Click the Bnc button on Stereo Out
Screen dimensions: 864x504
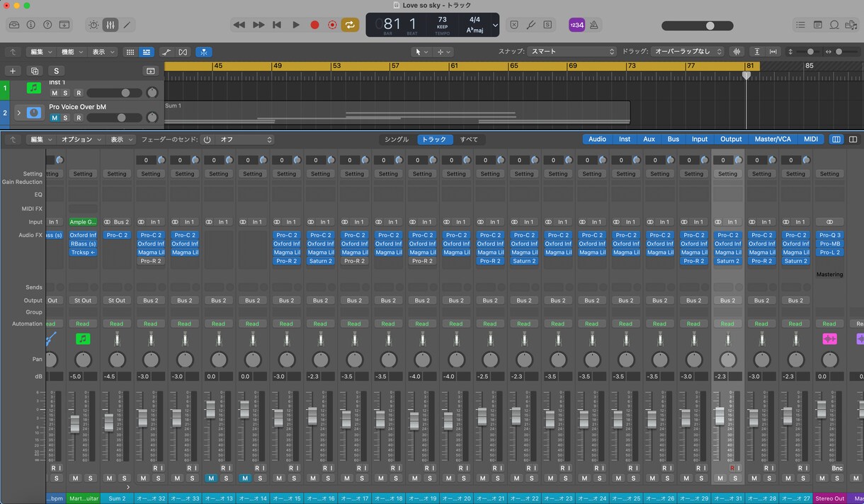click(836, 469)
